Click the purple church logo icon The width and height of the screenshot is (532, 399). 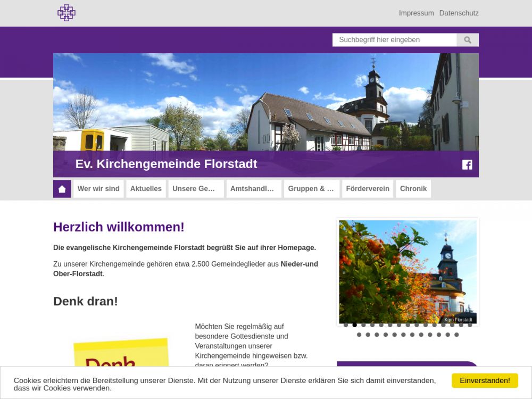coord(66,13)
